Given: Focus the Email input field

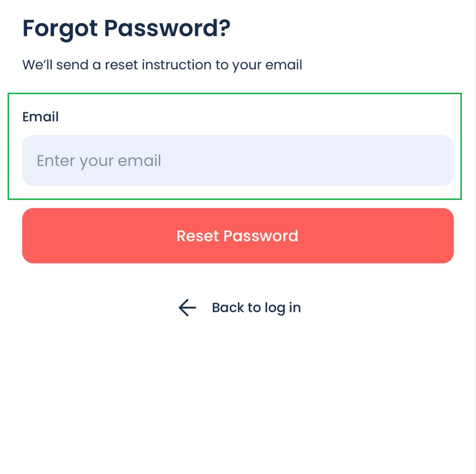Looking at the screenshot, I should tap(238, 161).
